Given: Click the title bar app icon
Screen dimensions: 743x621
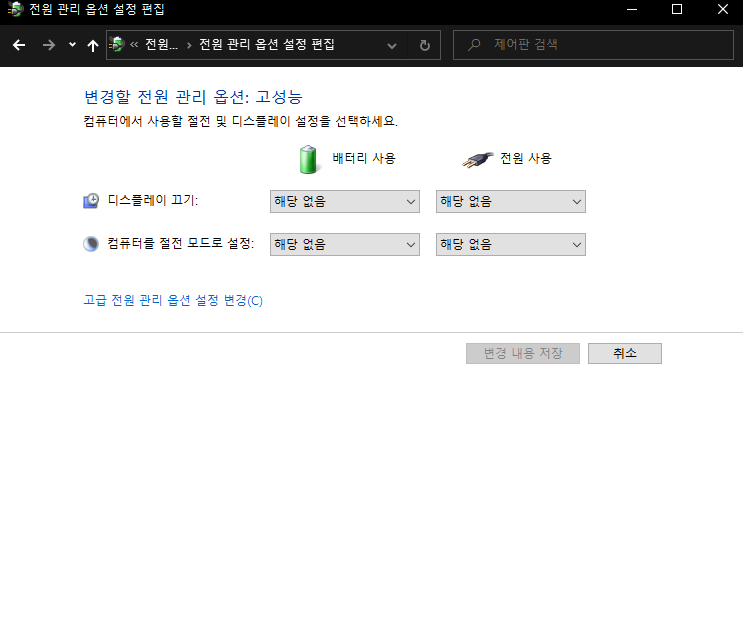Looking at the screenshot, I should tap(16, 9).
